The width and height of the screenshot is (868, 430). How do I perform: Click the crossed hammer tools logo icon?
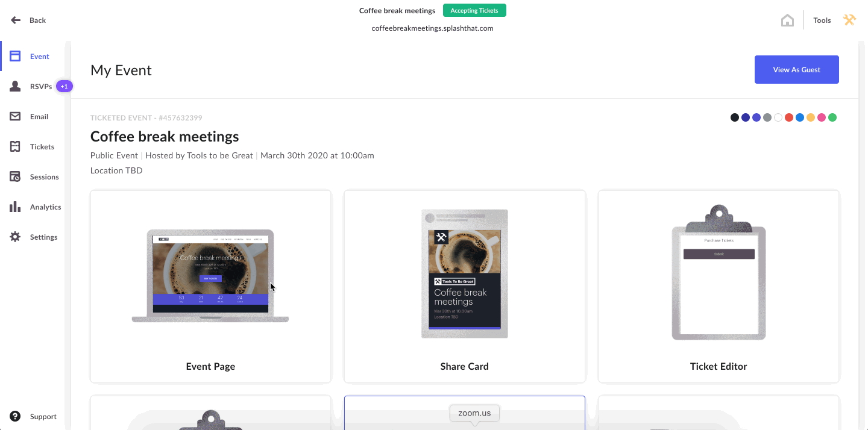[x=849, y=20]
